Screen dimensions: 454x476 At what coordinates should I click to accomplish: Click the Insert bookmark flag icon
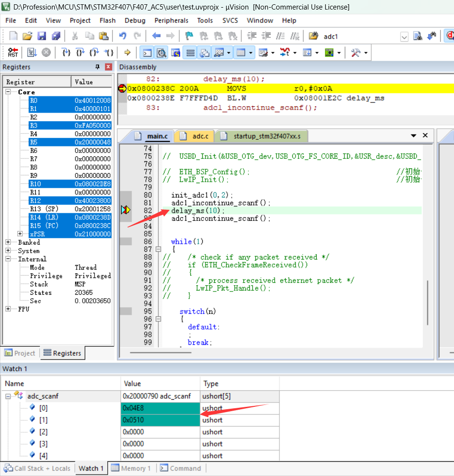pyautogui.click(x=189, y=36)
